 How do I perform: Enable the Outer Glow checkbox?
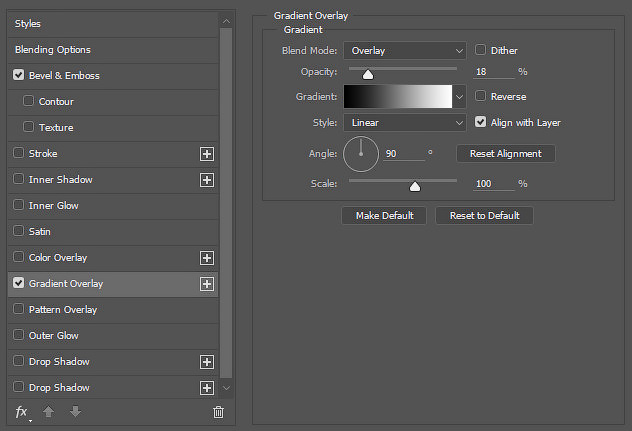19,335
